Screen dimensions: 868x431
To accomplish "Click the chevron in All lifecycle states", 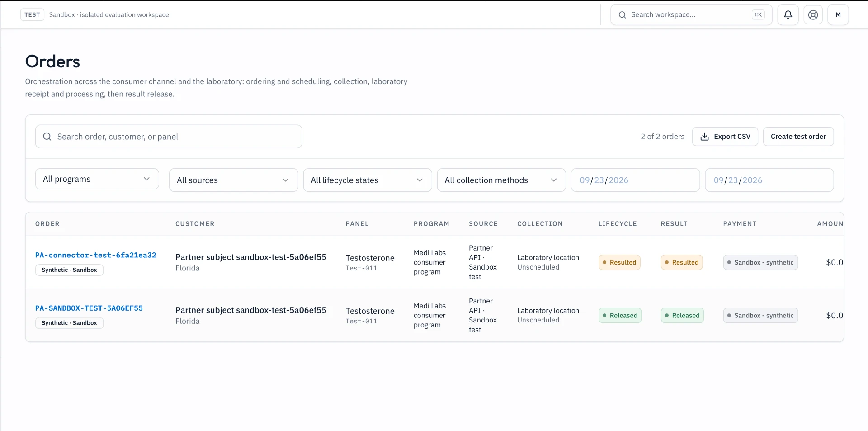I will pos(420,180).
